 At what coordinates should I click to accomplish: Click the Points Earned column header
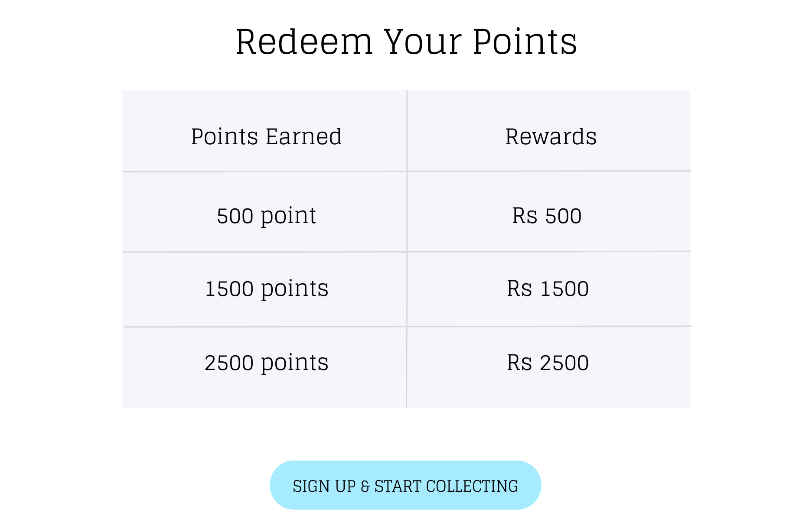[x=266, y=136]
